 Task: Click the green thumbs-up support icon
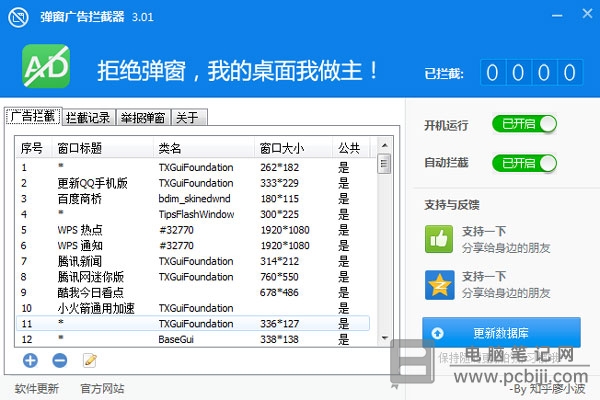439,239
